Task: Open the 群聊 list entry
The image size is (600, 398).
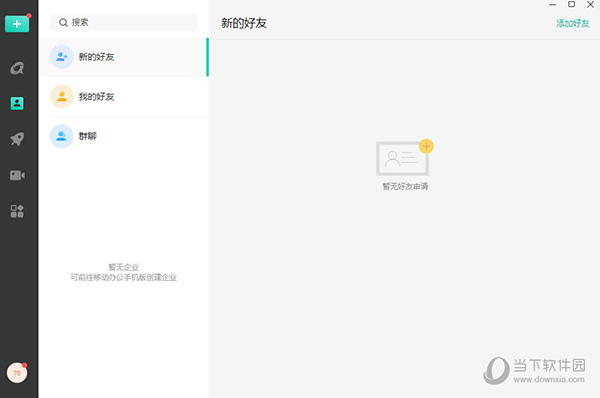Action: pos(124,136)
